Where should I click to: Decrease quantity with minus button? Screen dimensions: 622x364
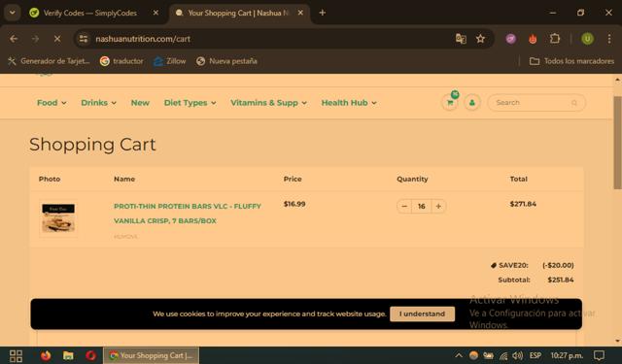tap(404, 206)
